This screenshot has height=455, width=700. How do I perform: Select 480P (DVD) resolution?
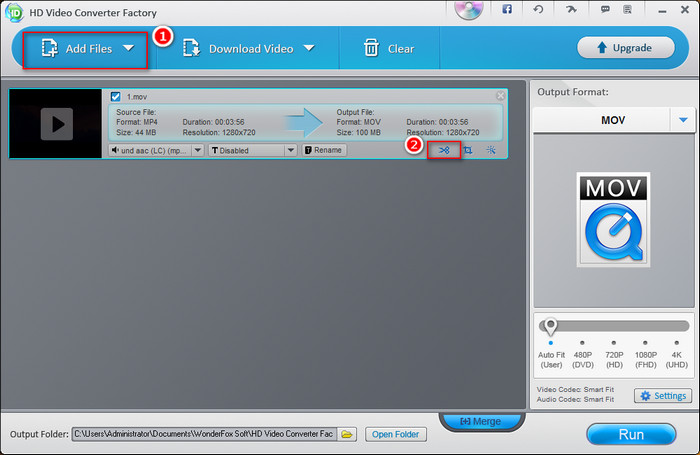pyautogui.click(x=583, y=359)
